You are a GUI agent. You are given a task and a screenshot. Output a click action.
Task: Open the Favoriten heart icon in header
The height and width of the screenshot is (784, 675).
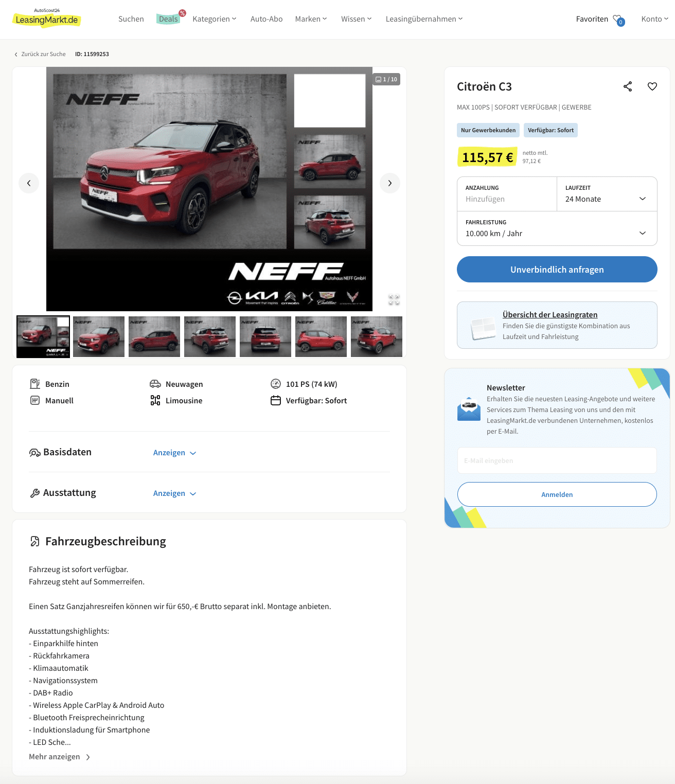[618, 20]
